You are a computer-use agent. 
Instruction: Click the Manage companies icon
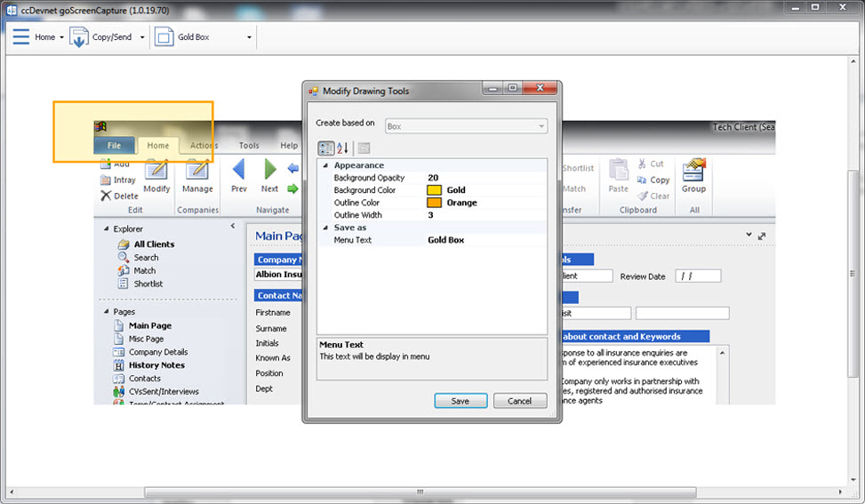click(x=197, y=170)
